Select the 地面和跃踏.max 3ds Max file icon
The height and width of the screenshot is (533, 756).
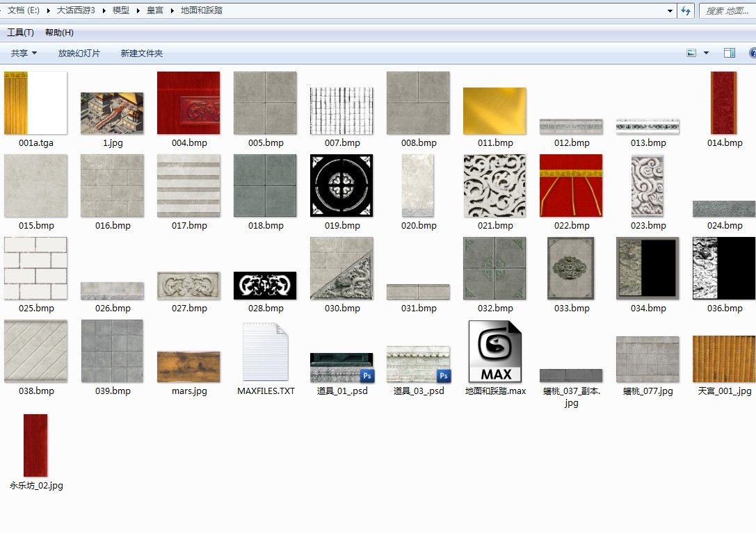coord(495,351)
